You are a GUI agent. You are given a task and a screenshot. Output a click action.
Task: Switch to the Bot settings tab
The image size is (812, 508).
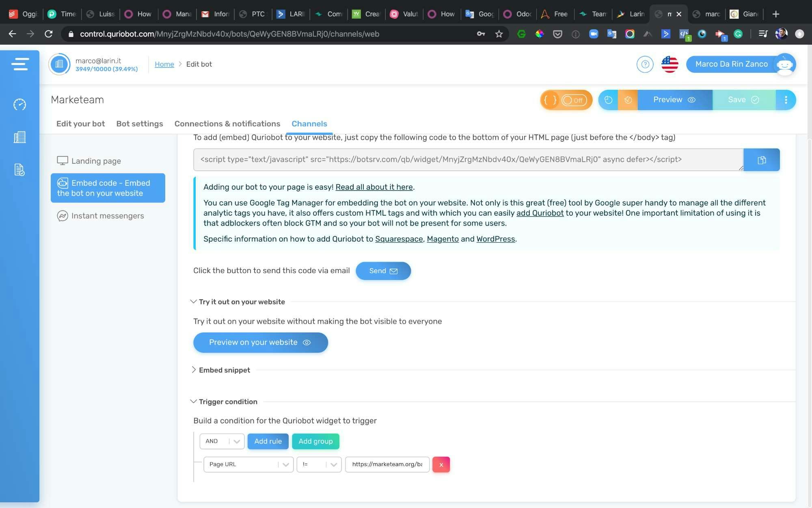point(139,124)
